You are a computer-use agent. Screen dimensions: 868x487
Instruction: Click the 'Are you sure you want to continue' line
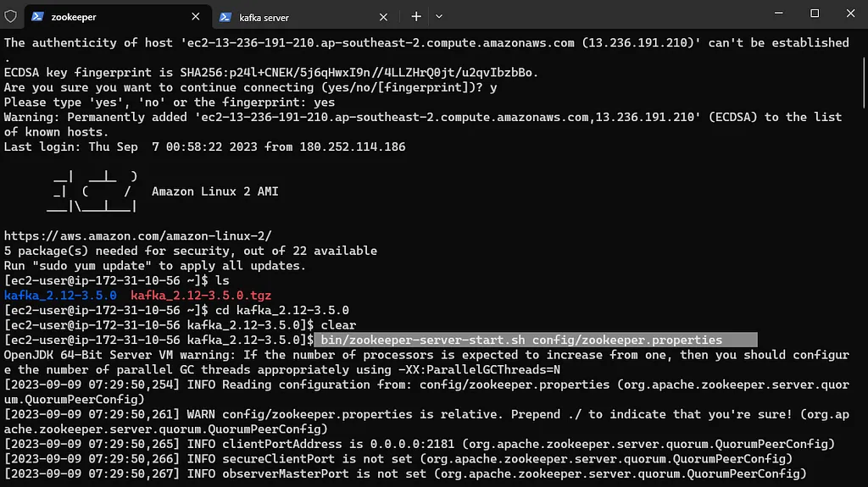[250, 87]
